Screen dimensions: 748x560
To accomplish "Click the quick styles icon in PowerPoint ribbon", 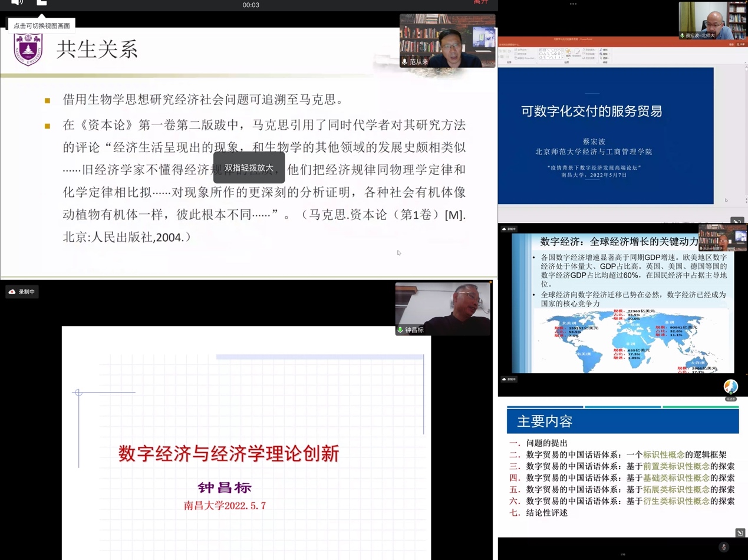I will click(x=578, y=54).
